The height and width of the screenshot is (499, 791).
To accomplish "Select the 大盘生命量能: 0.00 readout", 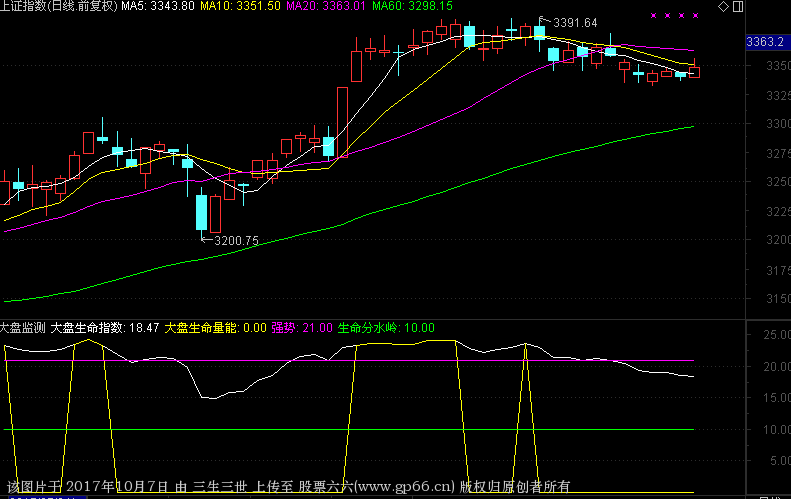I will (x=215, y=328).
